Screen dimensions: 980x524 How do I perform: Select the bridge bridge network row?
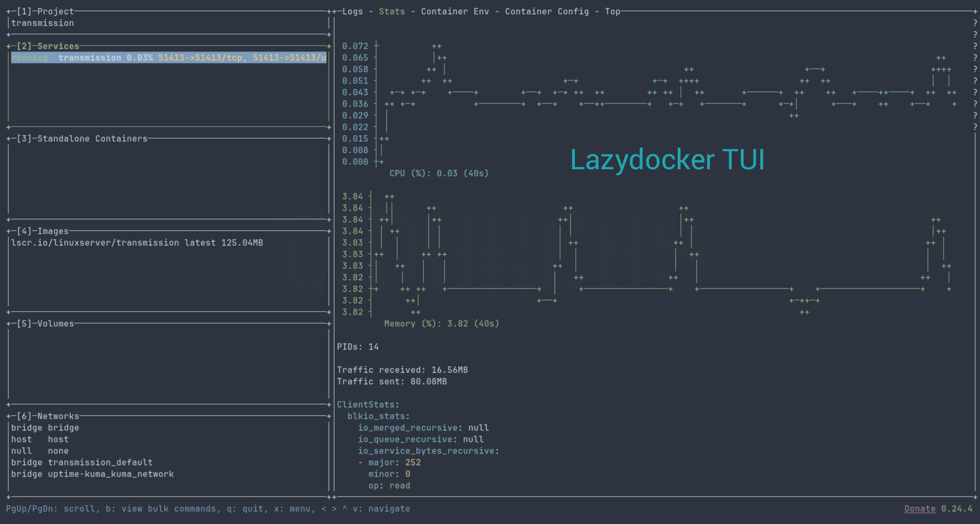tap(45, 428)
